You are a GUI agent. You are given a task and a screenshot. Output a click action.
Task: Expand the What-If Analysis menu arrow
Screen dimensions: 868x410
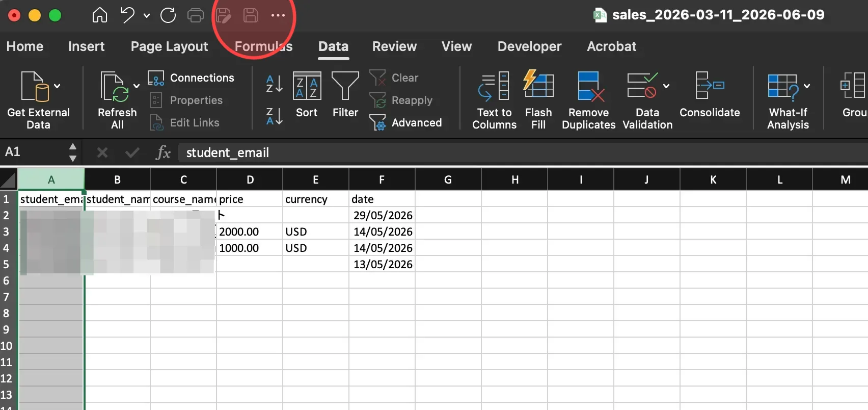[x=807, y=86]
